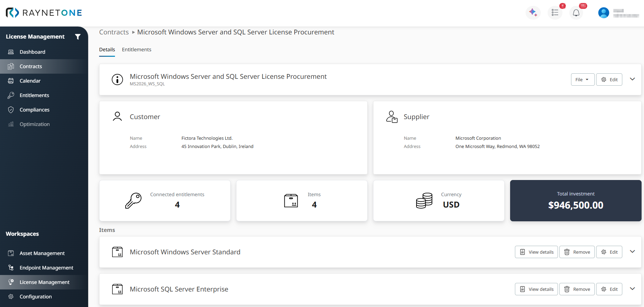Click the Customer person icon

tap(117, 117)
